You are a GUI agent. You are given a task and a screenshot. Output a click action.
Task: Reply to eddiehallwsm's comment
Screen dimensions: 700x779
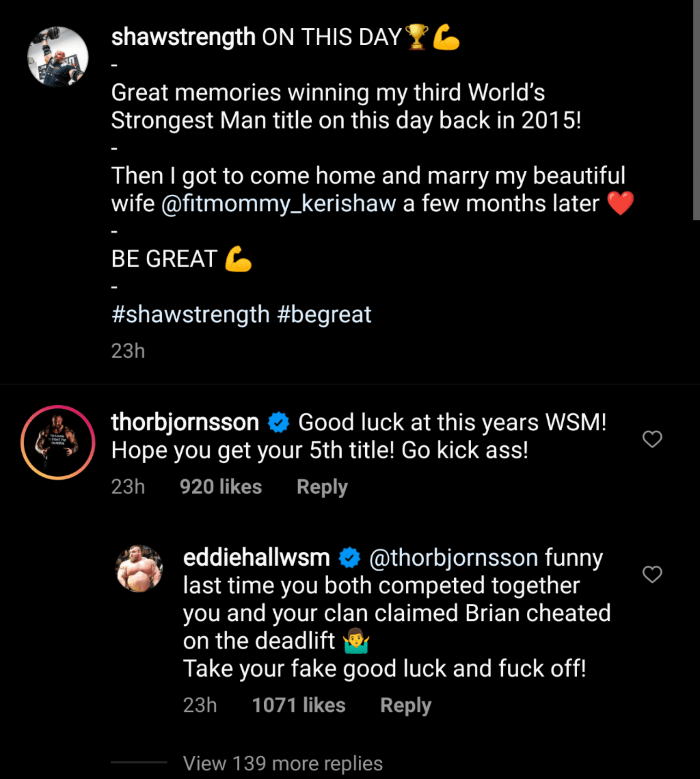click(405, 706)
